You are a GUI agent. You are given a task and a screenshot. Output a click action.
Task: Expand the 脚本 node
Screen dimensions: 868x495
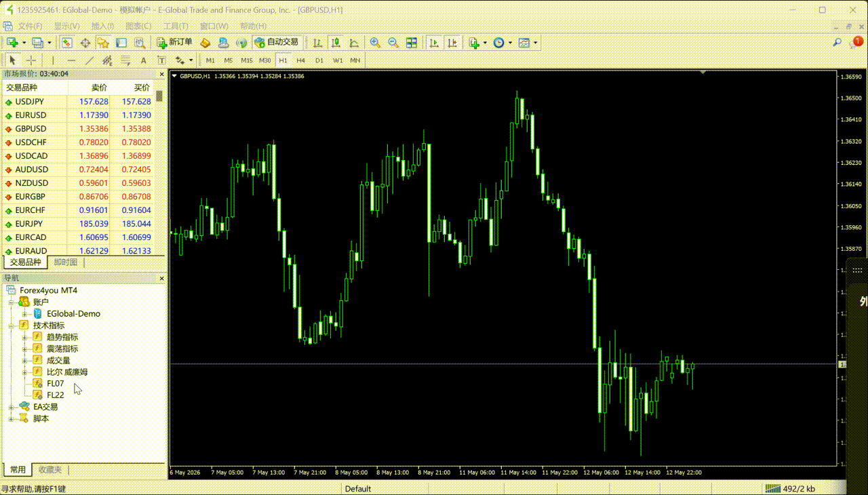[11, 418]
